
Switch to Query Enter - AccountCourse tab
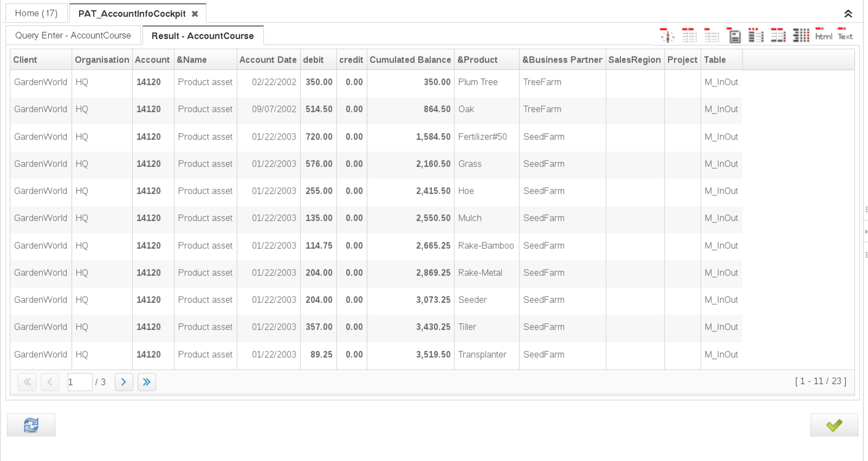[73, 36]
